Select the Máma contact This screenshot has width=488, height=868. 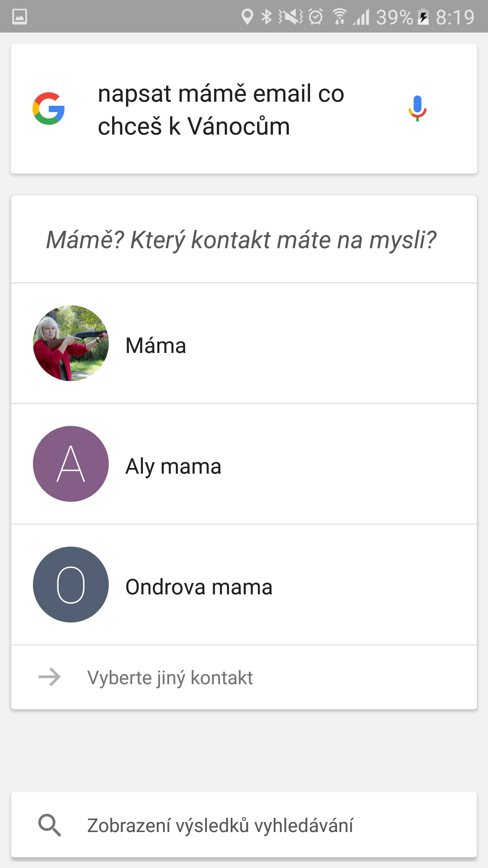[156, 346]
